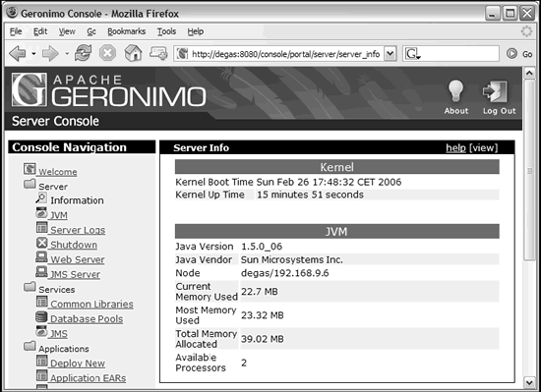Click the Java Version value 1.5.0_06
Image resolution: width=541 pixels, height=392 pixels.
click(x=262, y=247)
